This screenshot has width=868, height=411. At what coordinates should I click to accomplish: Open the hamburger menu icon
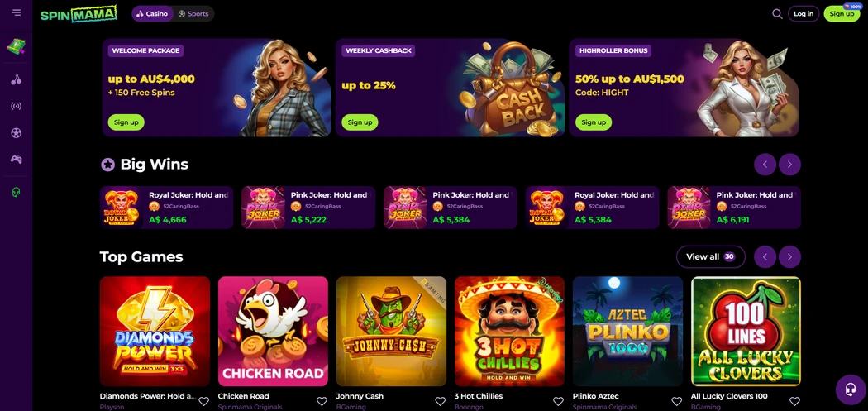tap(16, 12)
